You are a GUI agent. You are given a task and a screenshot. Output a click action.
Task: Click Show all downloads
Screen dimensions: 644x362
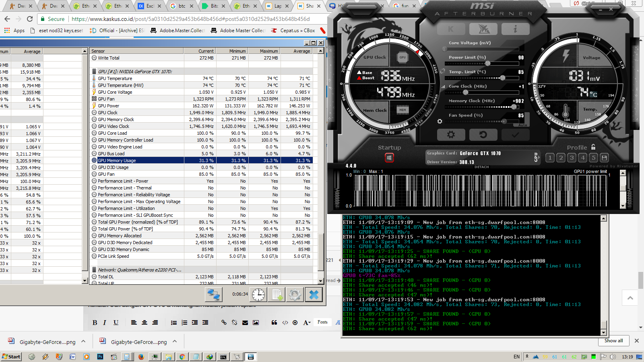613,341
